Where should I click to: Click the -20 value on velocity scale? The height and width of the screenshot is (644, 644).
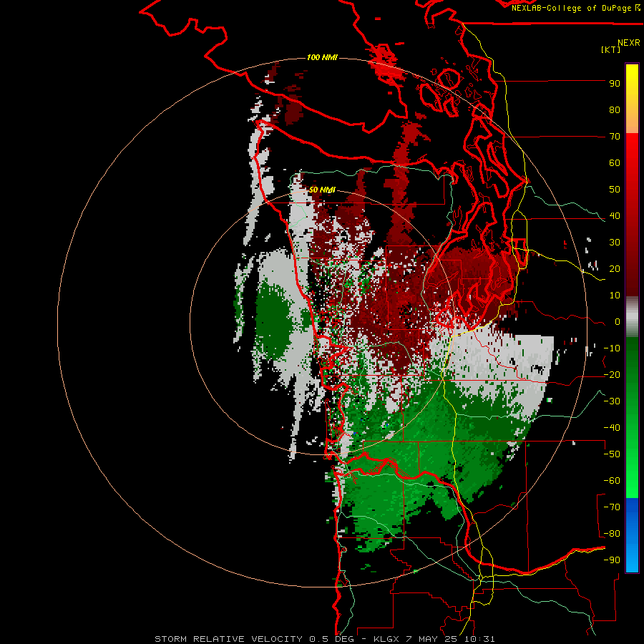coord(612,374)
